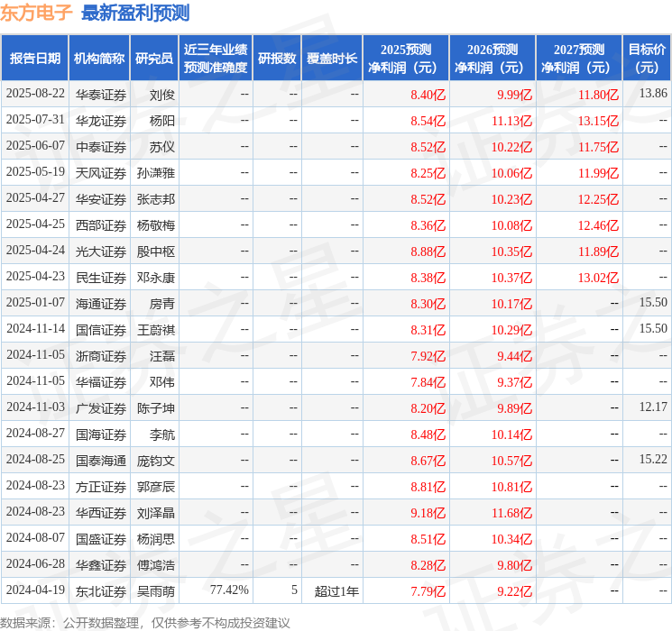Select date cell 2025-08-22
This screenshot has height=631, width=672.
(35, 94)
